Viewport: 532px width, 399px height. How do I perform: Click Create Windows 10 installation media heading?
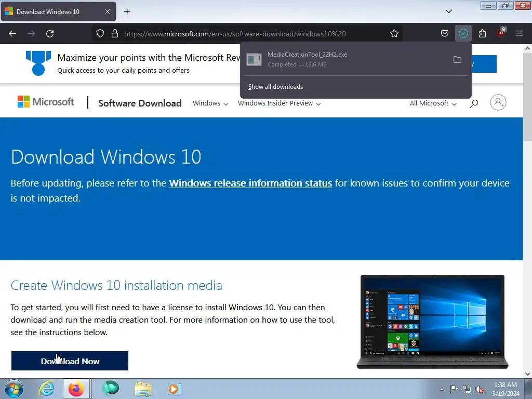(x=116, y=285)
